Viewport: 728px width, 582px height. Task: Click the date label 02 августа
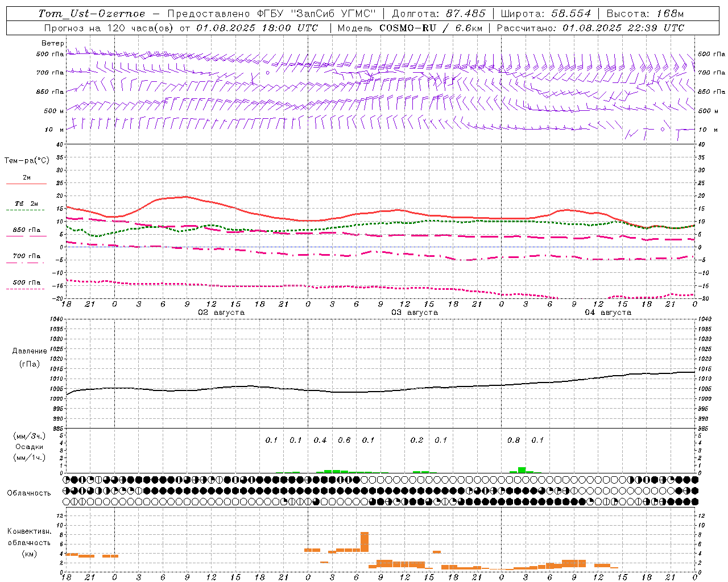[221, 313]
